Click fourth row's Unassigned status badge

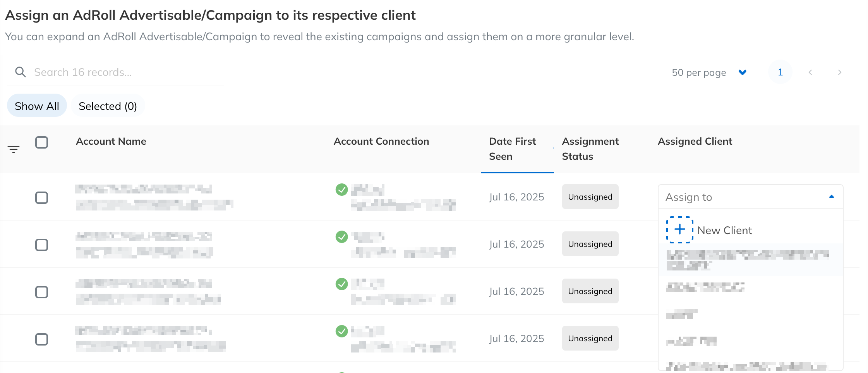coord(590,338)
